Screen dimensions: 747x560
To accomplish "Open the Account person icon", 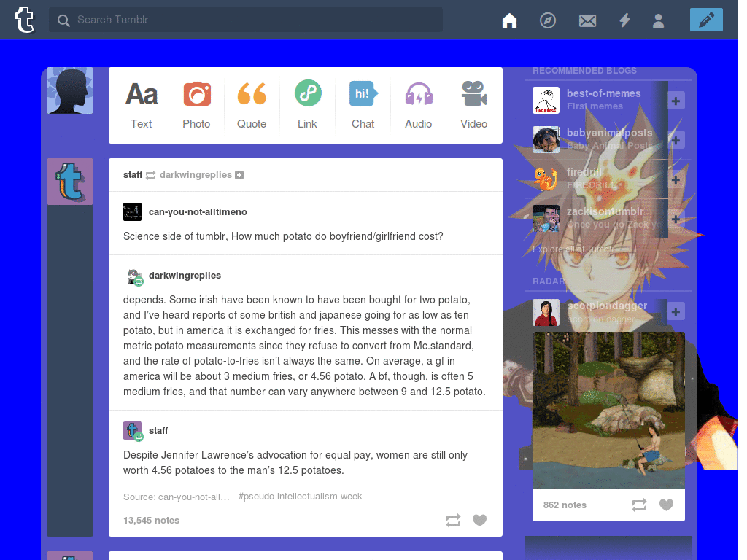I will 659,20.
